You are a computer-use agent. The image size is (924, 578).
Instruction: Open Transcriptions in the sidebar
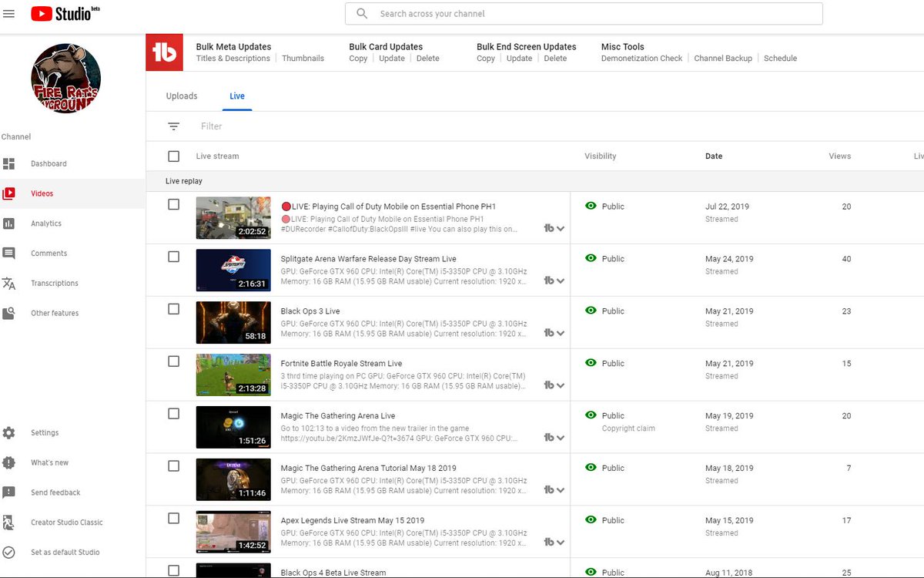click(x=55, y=284)
